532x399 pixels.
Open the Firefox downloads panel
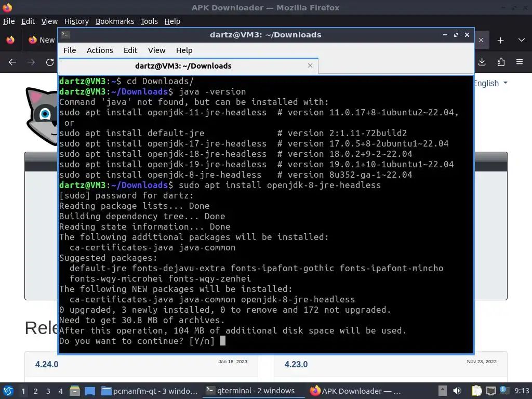point(482,62)
